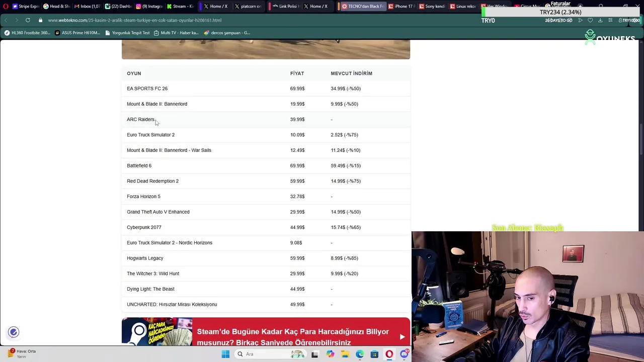Click Red Dead Redemption 2 discount 14.99$ (-%75)
644x362 pixels.
point(346,181)
